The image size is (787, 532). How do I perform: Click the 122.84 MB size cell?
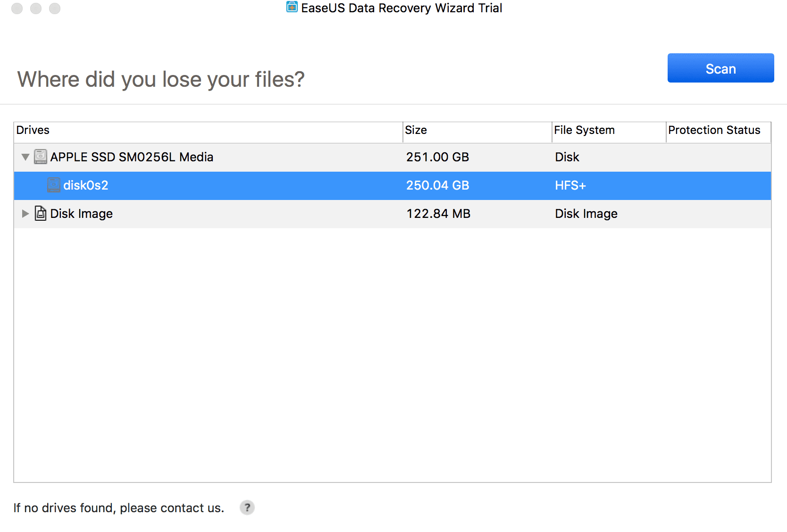point(438,214)
